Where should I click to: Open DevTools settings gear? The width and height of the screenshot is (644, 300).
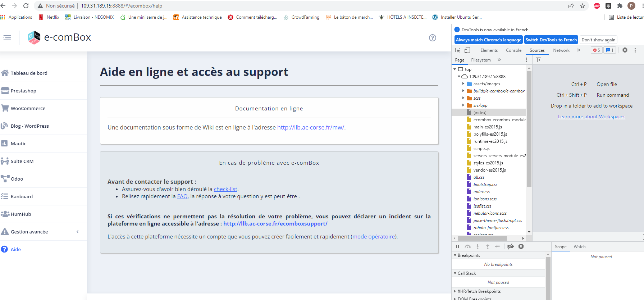pyautogui.click(x=625, y=50)
